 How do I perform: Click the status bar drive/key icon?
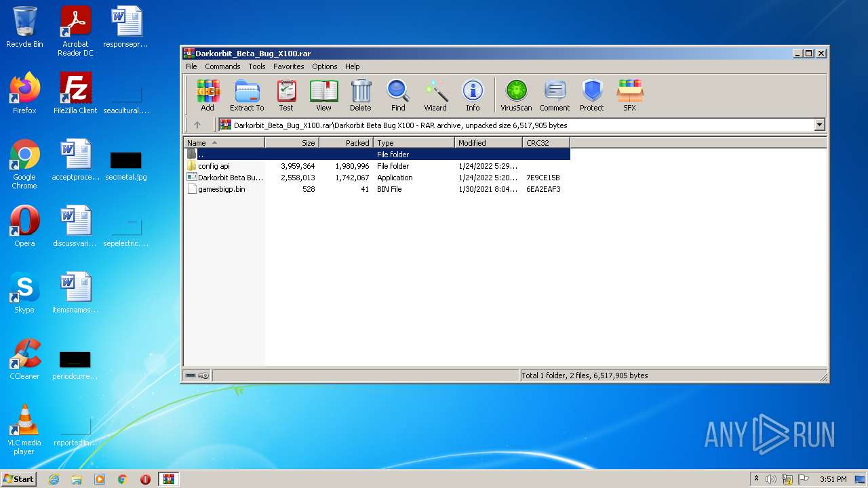point(197,375)
